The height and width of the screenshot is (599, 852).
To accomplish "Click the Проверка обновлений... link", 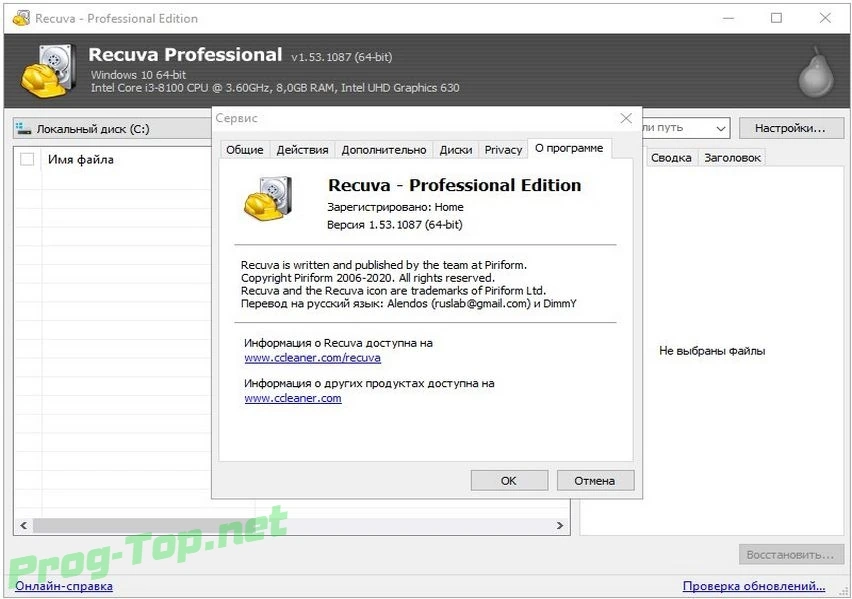I will (754, 586).
